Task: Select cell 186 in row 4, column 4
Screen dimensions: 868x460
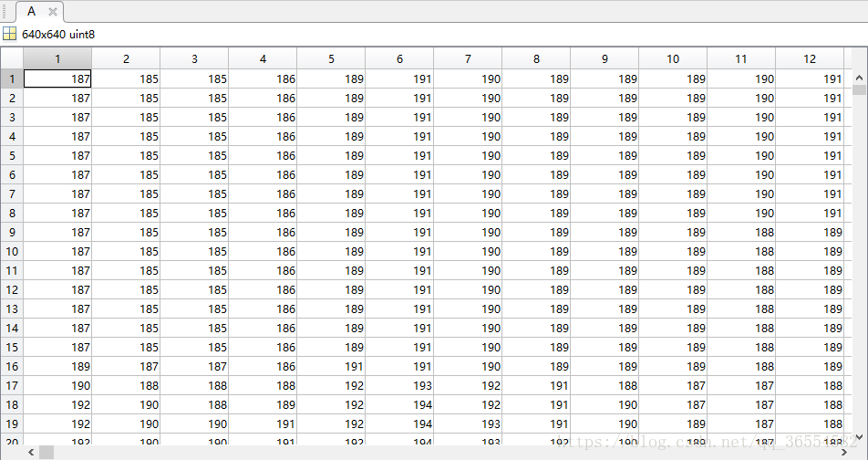Action: (x=263, y=136)
